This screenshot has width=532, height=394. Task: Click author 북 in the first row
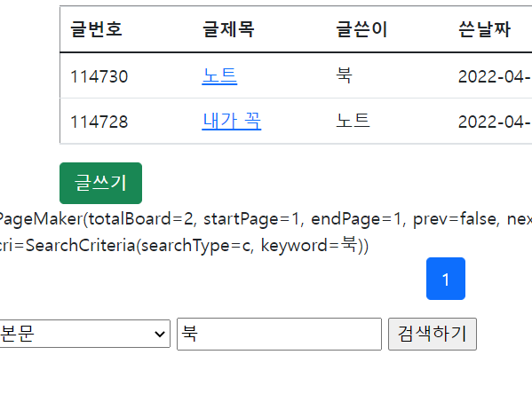coord(344,75)
